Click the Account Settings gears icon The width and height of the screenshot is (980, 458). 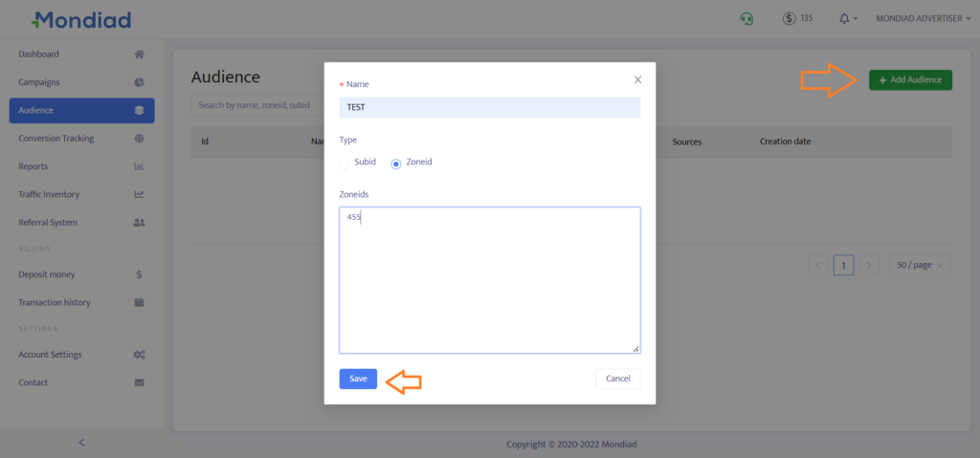tap(139, 355)
